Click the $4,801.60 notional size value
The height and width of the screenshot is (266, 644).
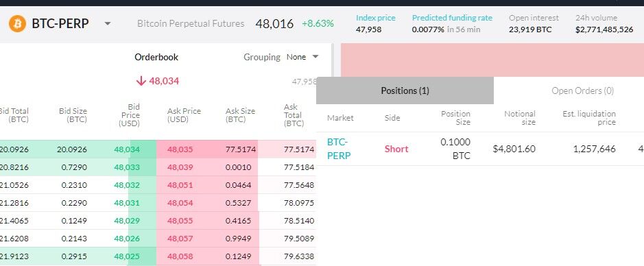tap(514, 149)
